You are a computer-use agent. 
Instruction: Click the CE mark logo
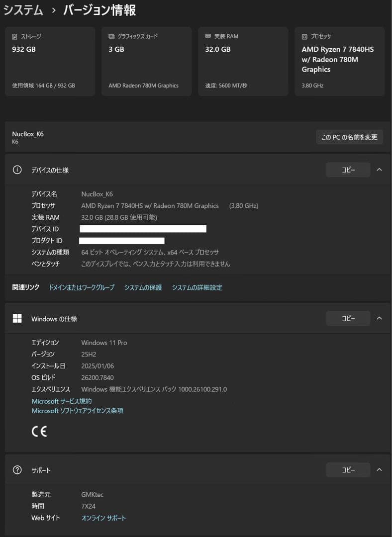[39, 431]
